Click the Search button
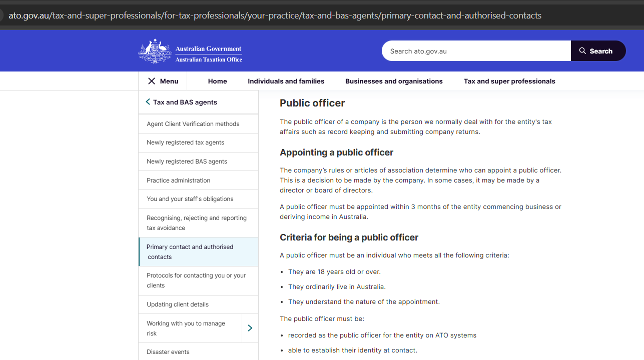 click(x=598, y=51)
